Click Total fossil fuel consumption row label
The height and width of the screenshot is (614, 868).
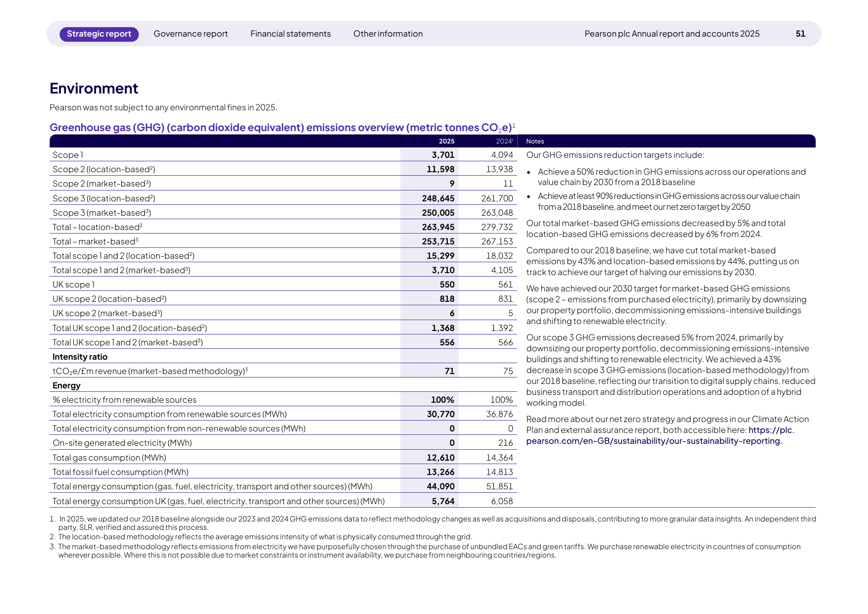121,472
